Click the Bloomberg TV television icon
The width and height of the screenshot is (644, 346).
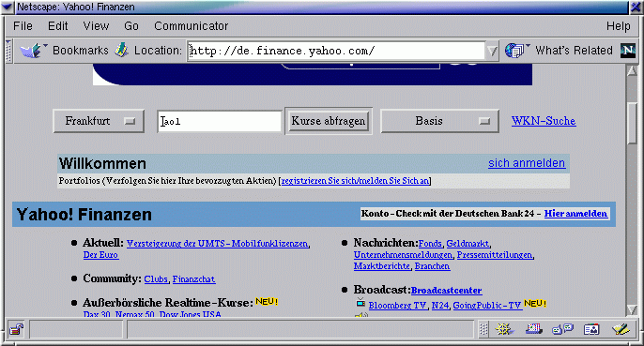pyautogui.click(x=360, y=303)
